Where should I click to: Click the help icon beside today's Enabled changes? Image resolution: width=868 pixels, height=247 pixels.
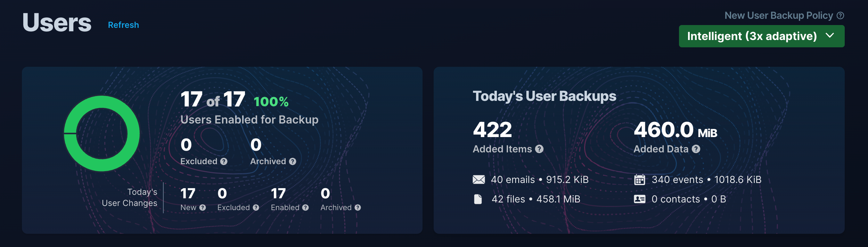[x=305, y=208]
